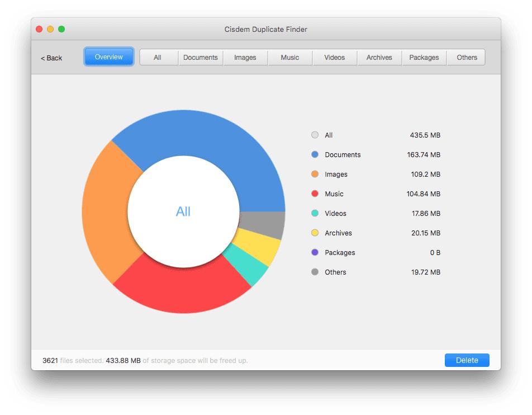
Task: View the Packages tab
Action: pos(424,58)
